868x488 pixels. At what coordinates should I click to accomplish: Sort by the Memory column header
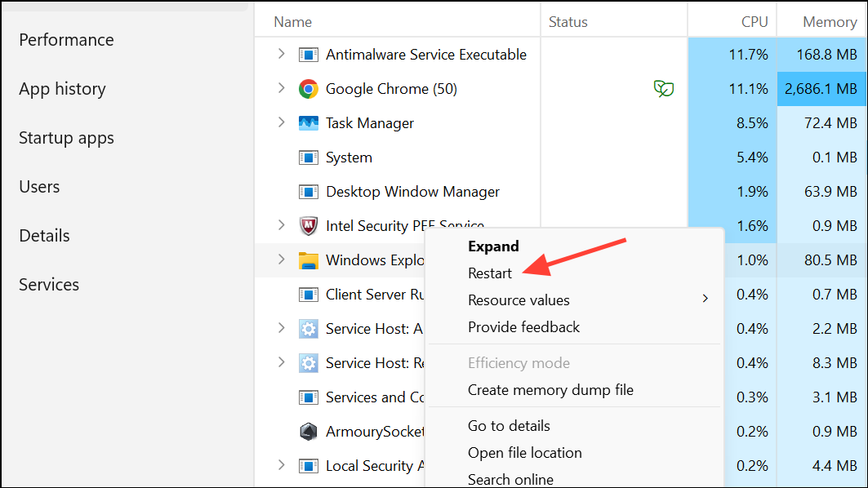click(830, 22)
